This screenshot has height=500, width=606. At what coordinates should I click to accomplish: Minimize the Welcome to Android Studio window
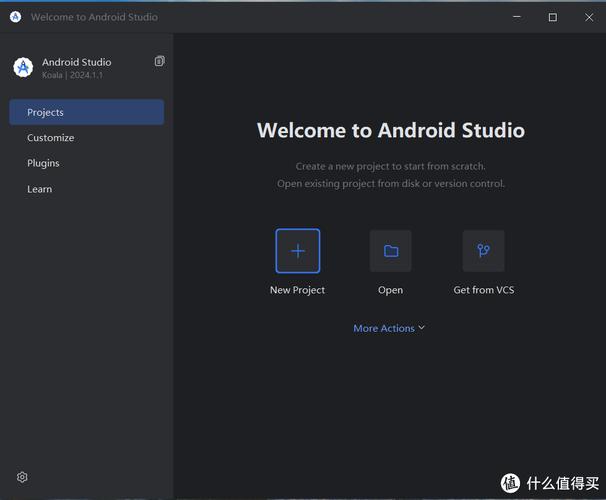(x=517, y=17)
